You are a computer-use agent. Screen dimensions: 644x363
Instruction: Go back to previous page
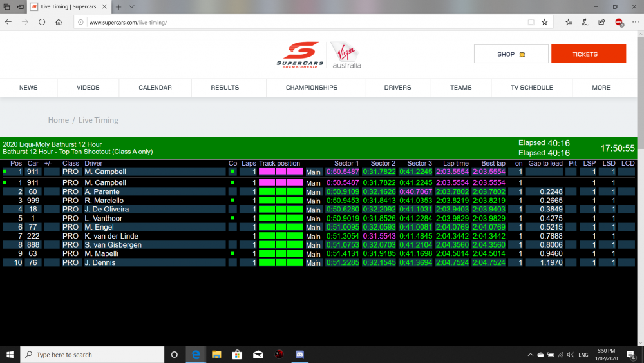point(8,22)
